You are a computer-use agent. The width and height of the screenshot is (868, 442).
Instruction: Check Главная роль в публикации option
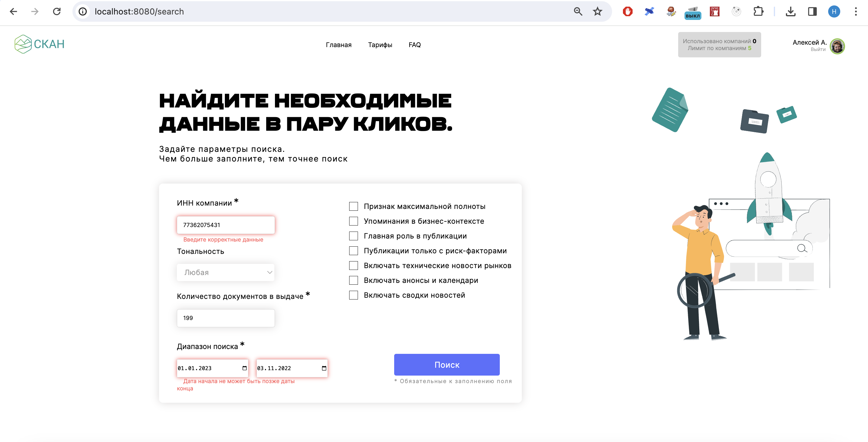(x=353, y=236)
